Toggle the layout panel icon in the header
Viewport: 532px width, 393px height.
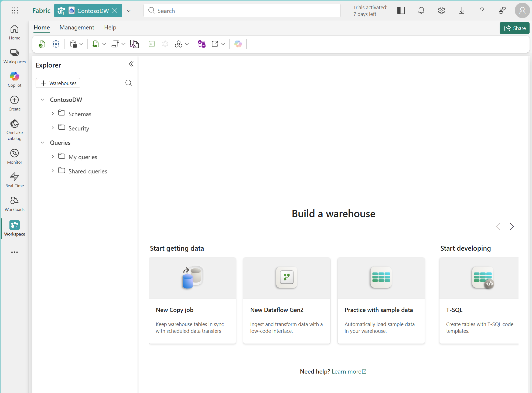tap(401, 11)
